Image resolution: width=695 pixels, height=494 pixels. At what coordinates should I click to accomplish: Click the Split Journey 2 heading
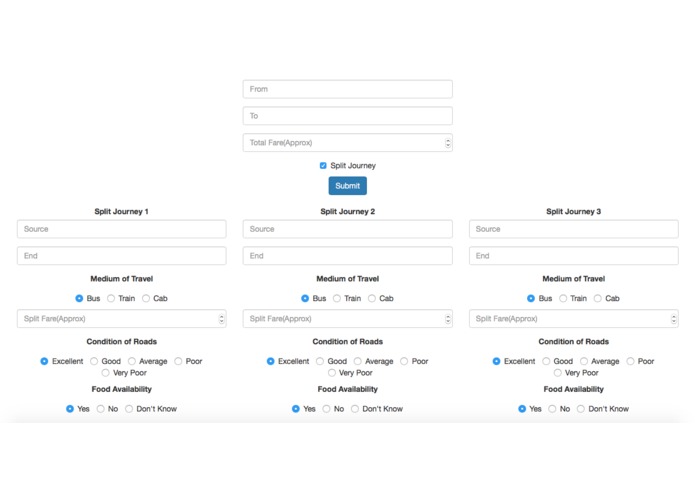[x=348, y=212]
